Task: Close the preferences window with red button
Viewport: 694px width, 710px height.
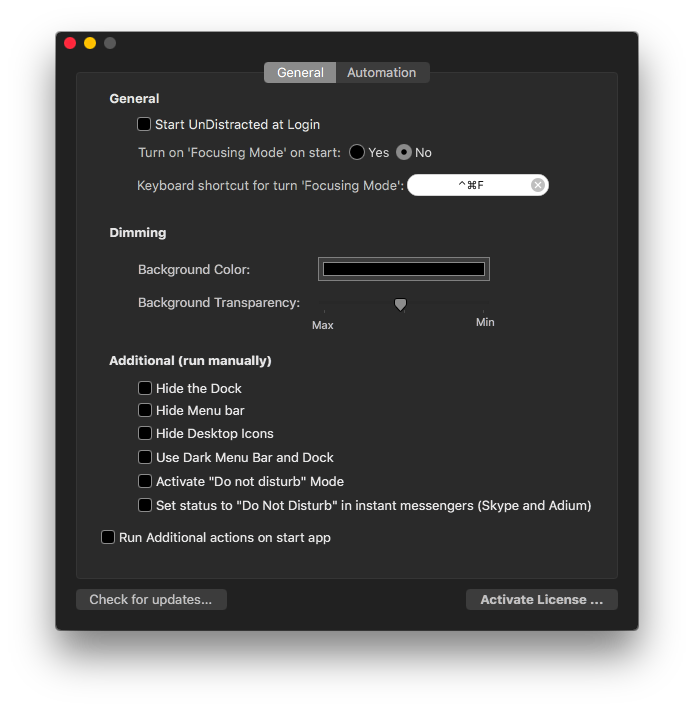Action: pos(70,43)
